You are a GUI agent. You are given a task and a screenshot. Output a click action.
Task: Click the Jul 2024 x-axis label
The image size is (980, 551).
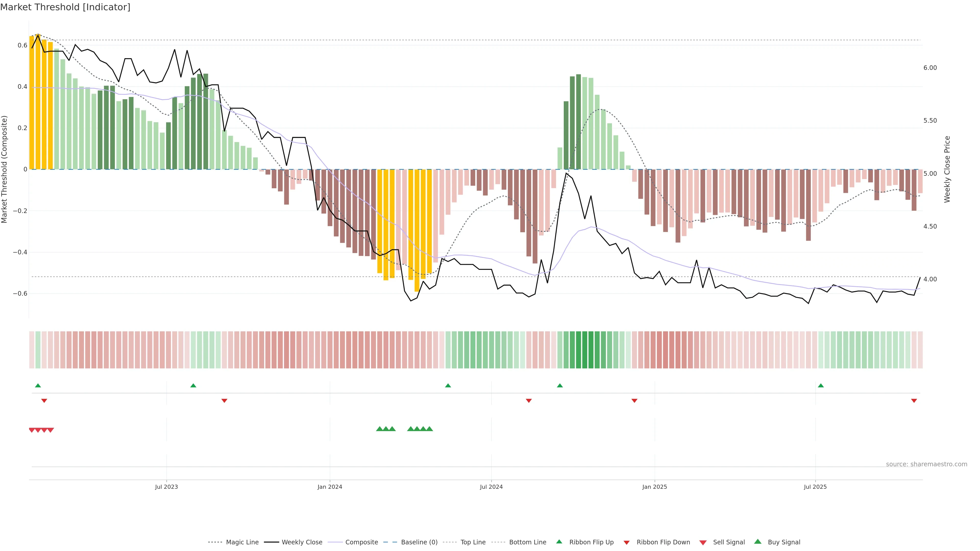tap(491, 487)
